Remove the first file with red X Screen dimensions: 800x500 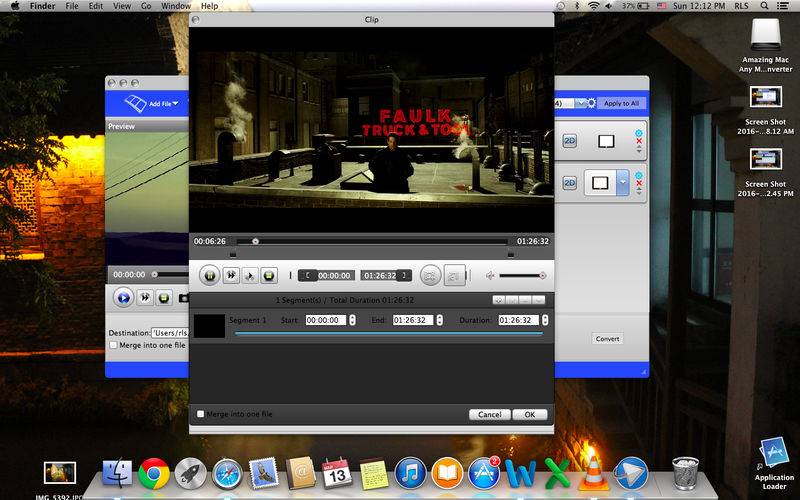[639, 141]
